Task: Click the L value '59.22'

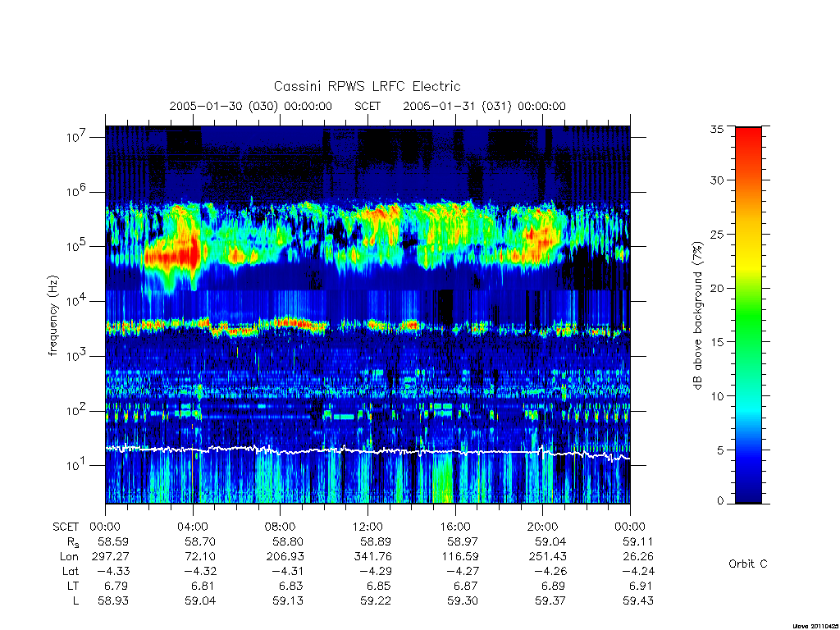Action: point(376,601)
